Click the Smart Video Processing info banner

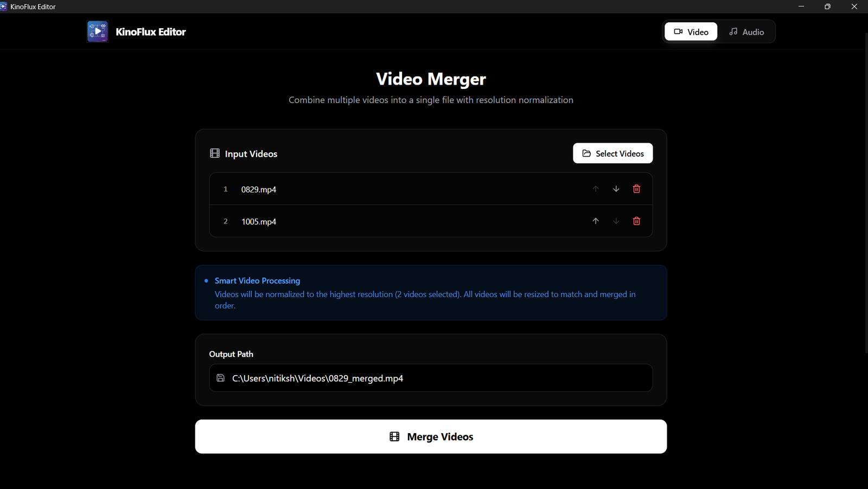[x=431, y=293]
